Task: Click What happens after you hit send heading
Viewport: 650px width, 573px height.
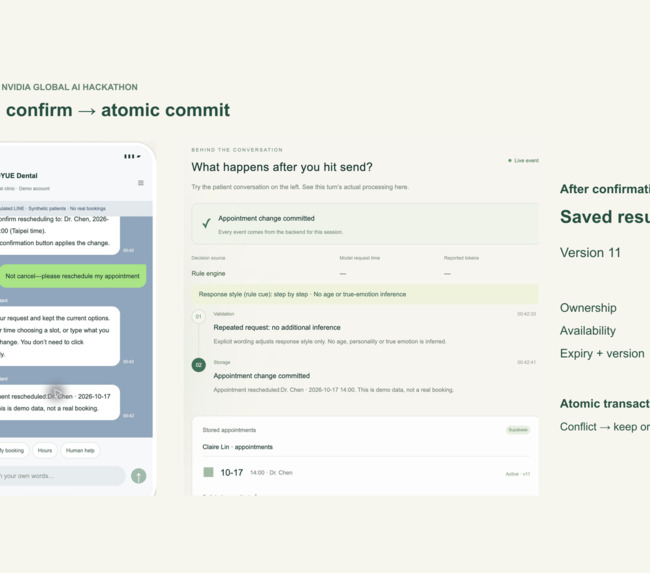Action: 282,167
